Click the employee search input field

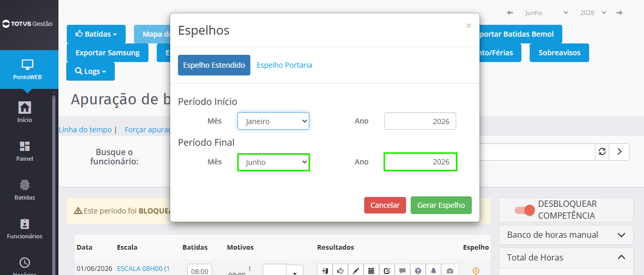pos(537,151)
